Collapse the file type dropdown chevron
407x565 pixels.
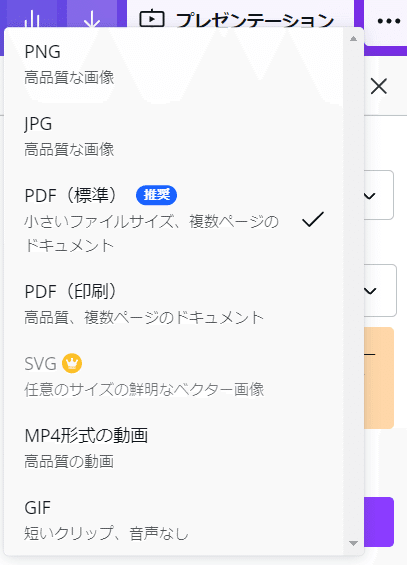click(370, 196)
